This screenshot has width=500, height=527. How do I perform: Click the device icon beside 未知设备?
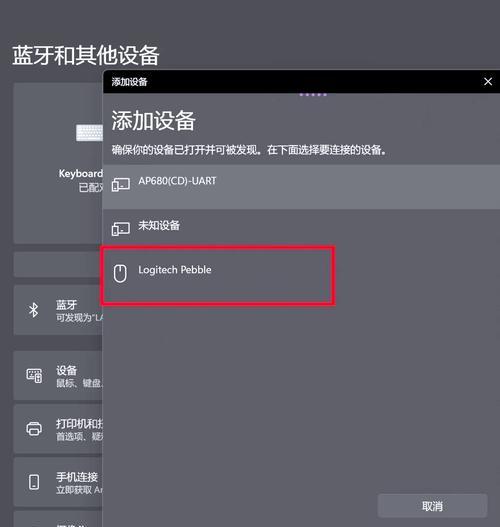pos(121,229)
